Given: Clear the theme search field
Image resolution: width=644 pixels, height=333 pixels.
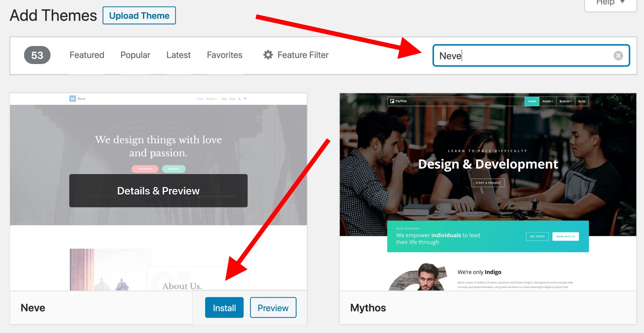Looking at the screenshot, I should (618, 56).
